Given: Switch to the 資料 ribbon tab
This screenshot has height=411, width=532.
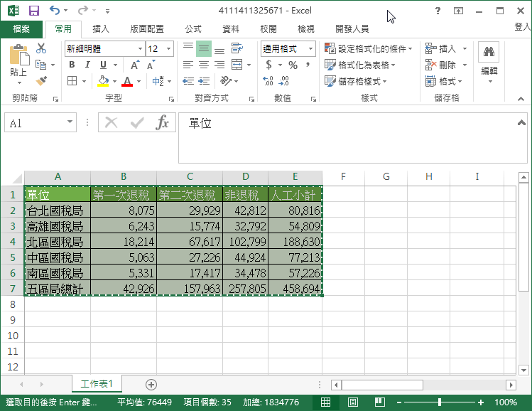Looking at the screenshot, I should coord(231,29).
